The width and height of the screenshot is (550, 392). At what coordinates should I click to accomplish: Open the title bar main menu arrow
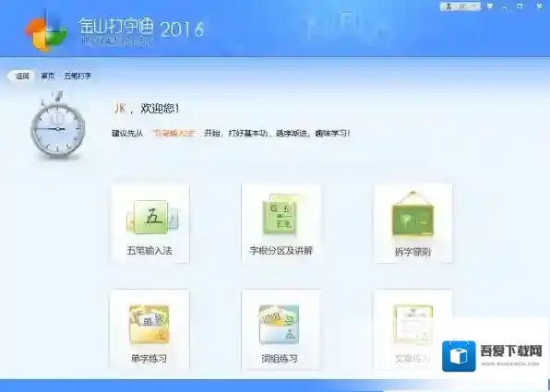click(x=490, y=6)
